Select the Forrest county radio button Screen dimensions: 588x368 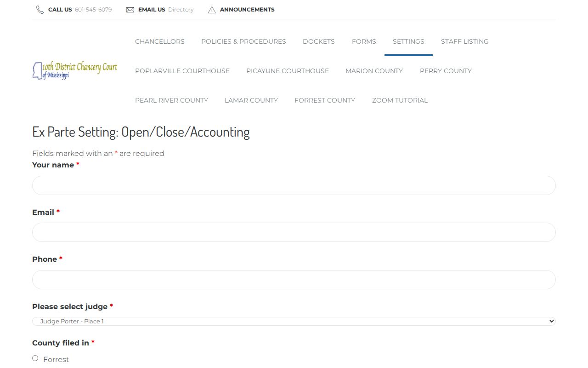coord(35,358)
